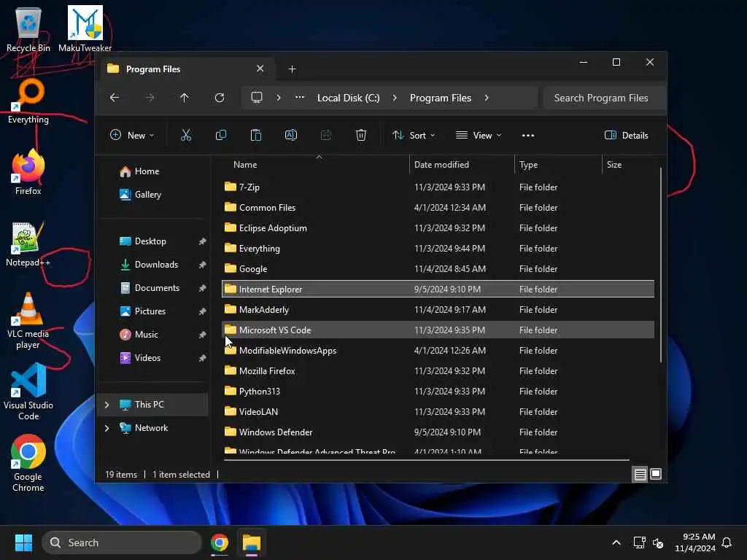Open the Windows Start menu
Image resolution: width=747 pixels, height=560 pixels.
pos(23,542)
